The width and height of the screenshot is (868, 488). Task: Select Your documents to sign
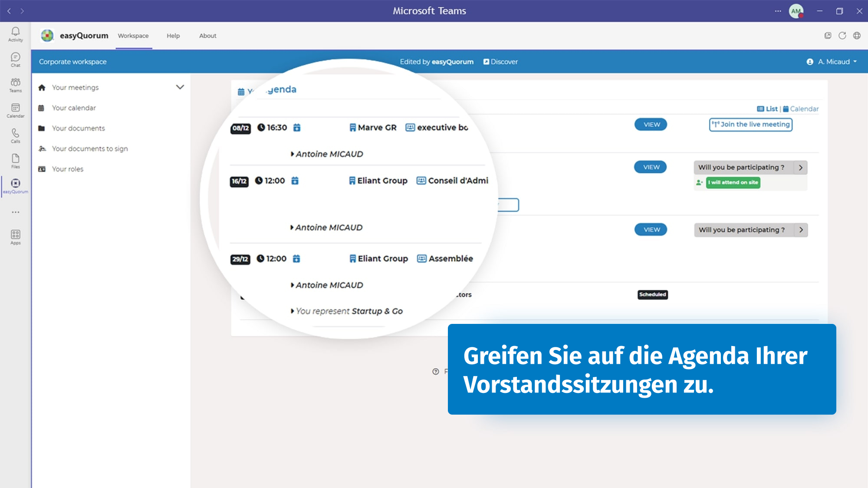(89, 148)
